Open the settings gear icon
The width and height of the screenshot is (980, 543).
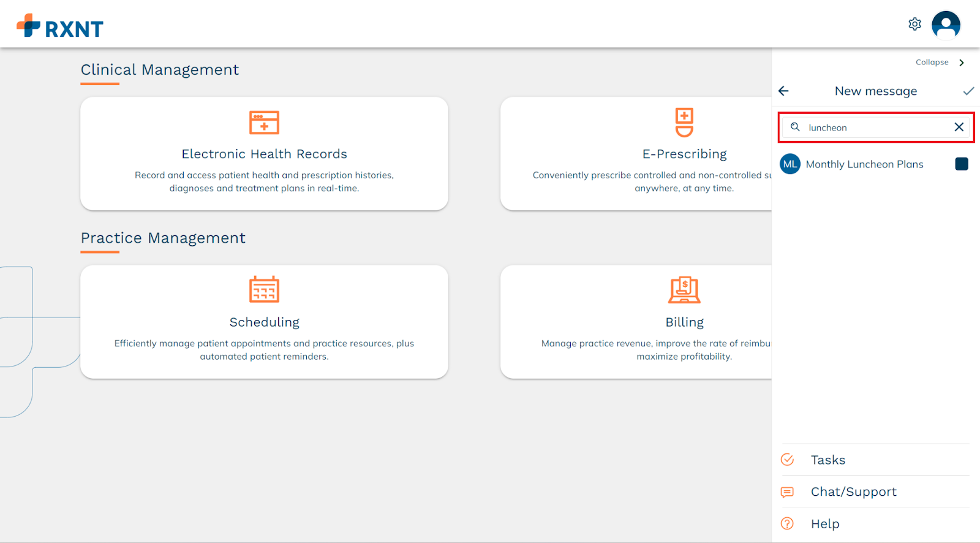[x=914, y=24]
